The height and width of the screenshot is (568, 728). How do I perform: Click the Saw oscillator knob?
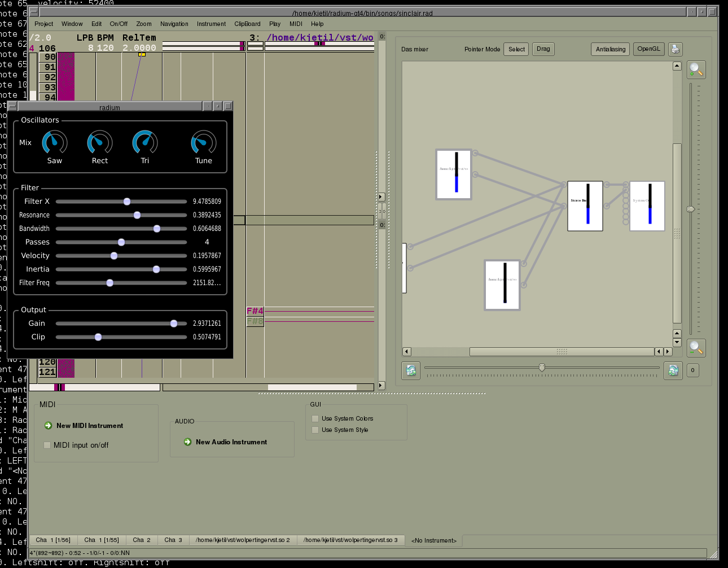pos(55,143)
